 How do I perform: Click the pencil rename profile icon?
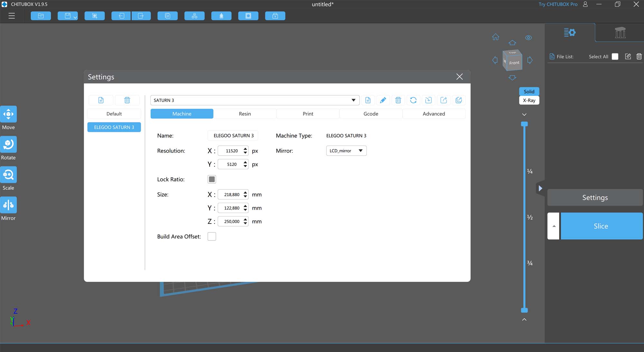[383, 100]
